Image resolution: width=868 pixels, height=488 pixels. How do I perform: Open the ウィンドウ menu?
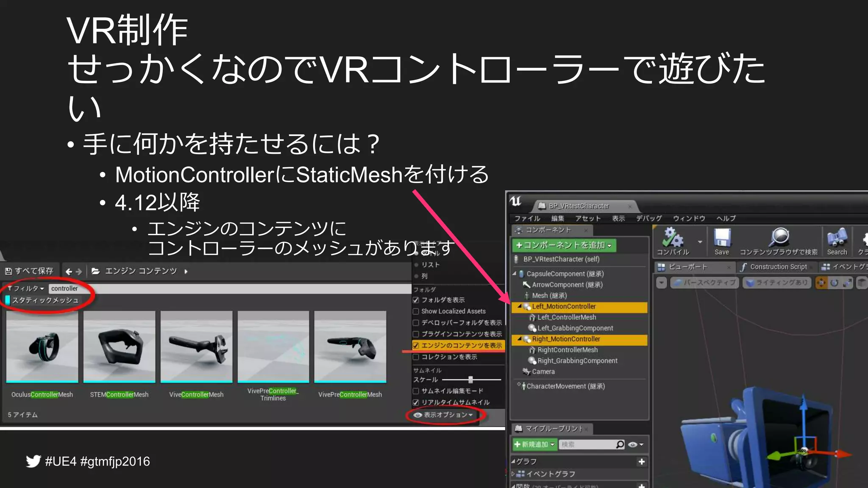(689, 219)
